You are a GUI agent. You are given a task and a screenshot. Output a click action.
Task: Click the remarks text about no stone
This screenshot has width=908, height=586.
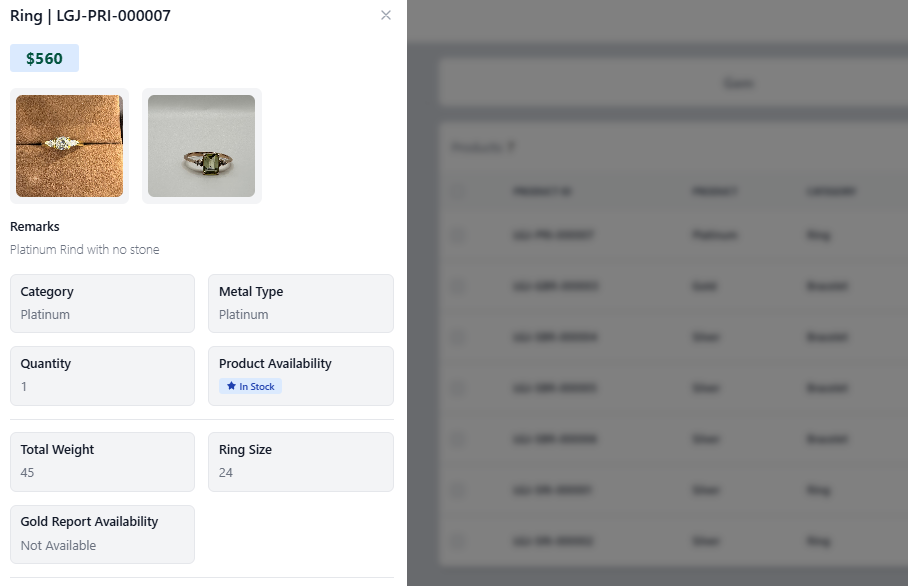85,250
